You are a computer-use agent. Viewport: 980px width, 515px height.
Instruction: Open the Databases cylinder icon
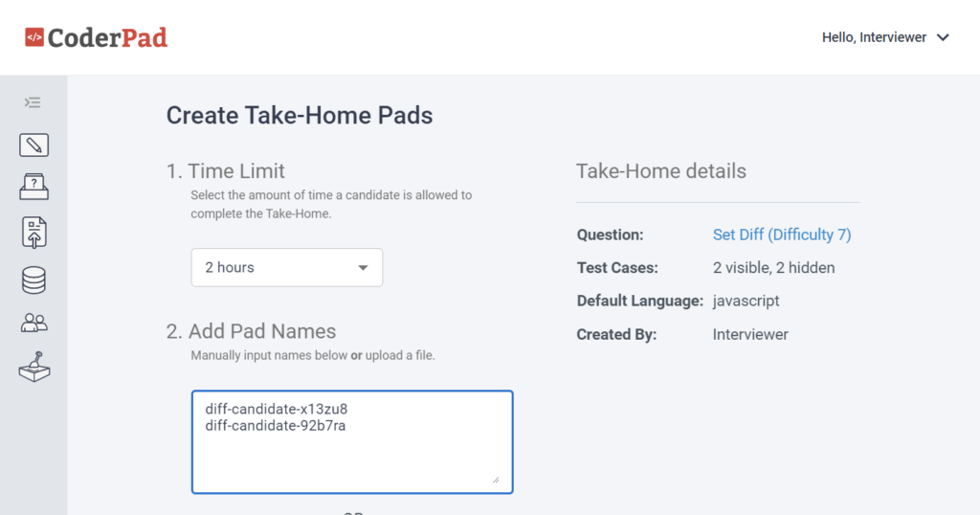pyautogui.click(x=33, y=280)
